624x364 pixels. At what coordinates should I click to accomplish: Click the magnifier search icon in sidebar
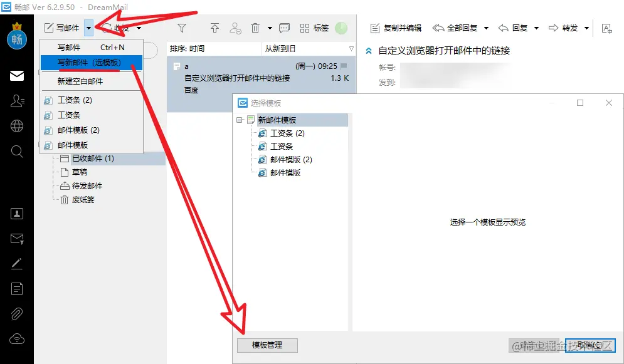click(x=17, y=151)
